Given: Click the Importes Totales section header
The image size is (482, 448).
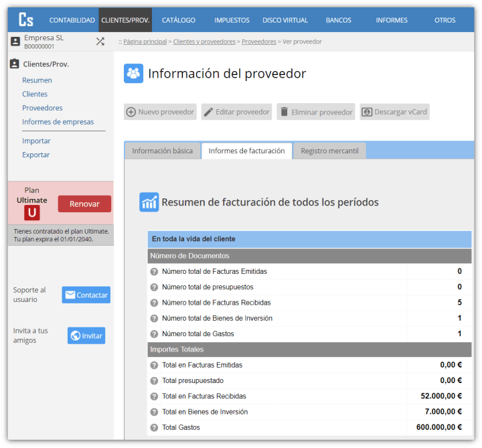Looking at the screenshot, I should [309, 350].
